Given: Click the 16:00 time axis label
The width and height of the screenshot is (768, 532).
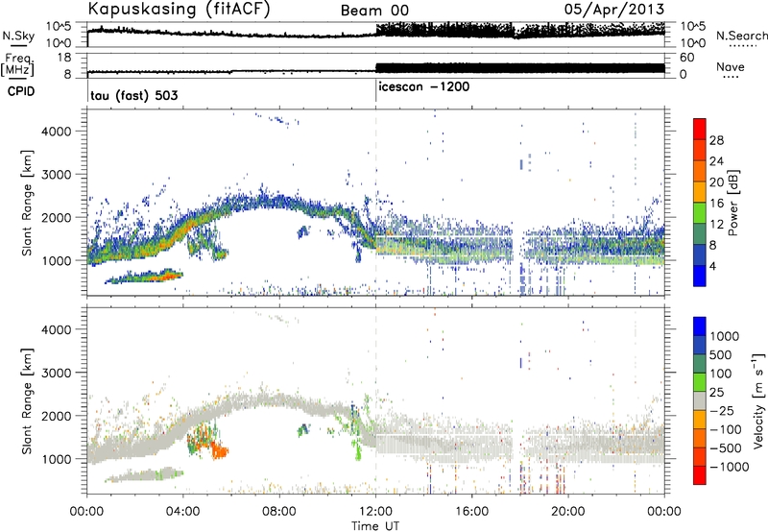Looking at the screenshot, I should click(471, 512).
